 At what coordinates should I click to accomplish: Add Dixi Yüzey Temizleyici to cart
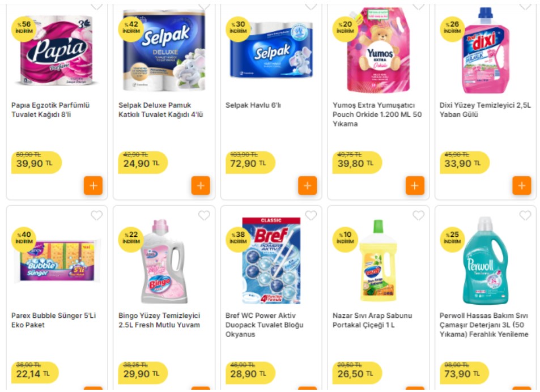click(521, 185)
